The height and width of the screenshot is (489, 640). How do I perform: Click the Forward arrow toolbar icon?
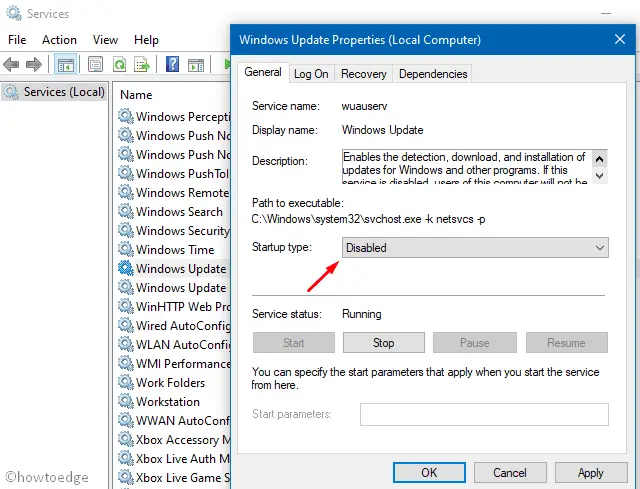tap(33, 64)
